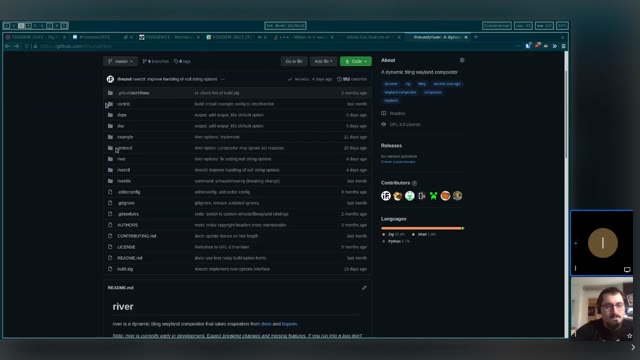
Task: Close the ifreund/river browser tab
Action: click(466, 37)
